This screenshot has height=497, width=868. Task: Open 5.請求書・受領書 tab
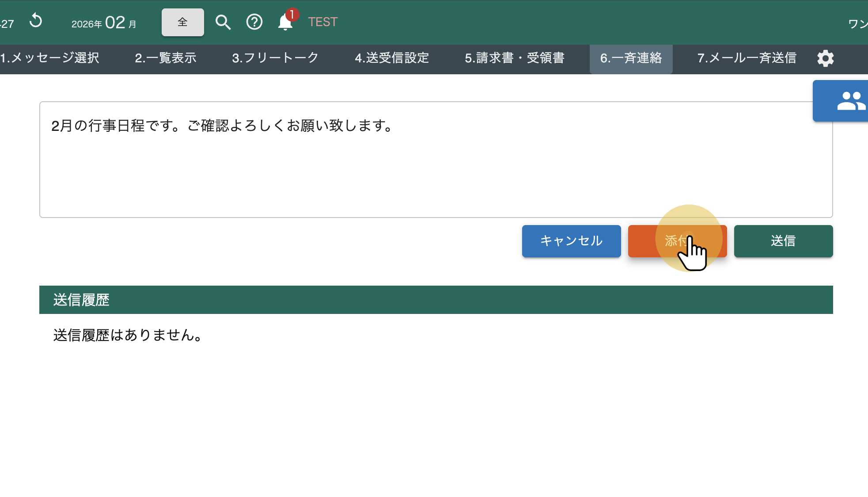(514, 58)
